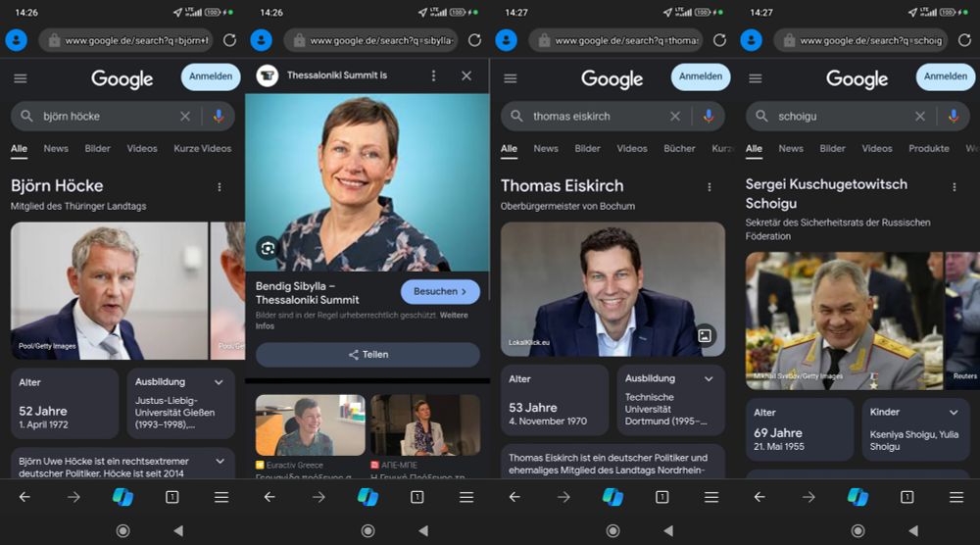Image resolution: width=980 pixels, height=545 pixels.
Task: Tap URL bar showing search?q=sibylla
Action: pos(370,40)
